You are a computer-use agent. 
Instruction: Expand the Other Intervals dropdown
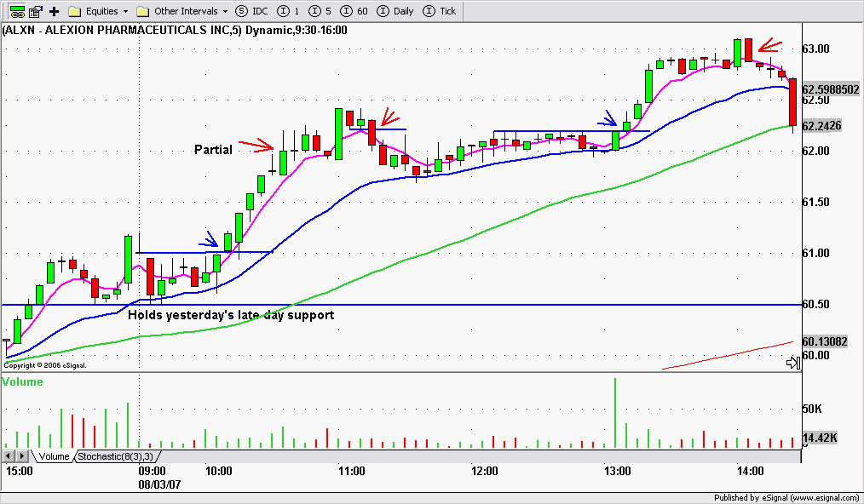click(x=181, y=11)
